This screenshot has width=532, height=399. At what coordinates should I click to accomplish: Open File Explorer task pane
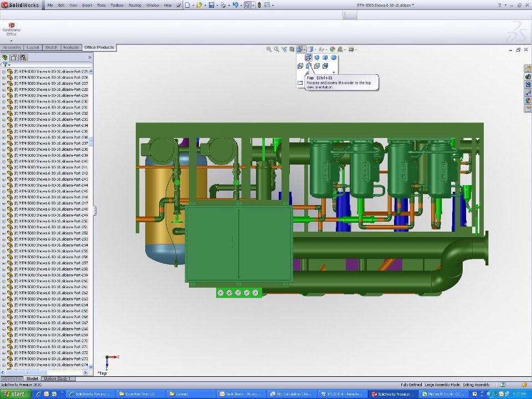528,84
